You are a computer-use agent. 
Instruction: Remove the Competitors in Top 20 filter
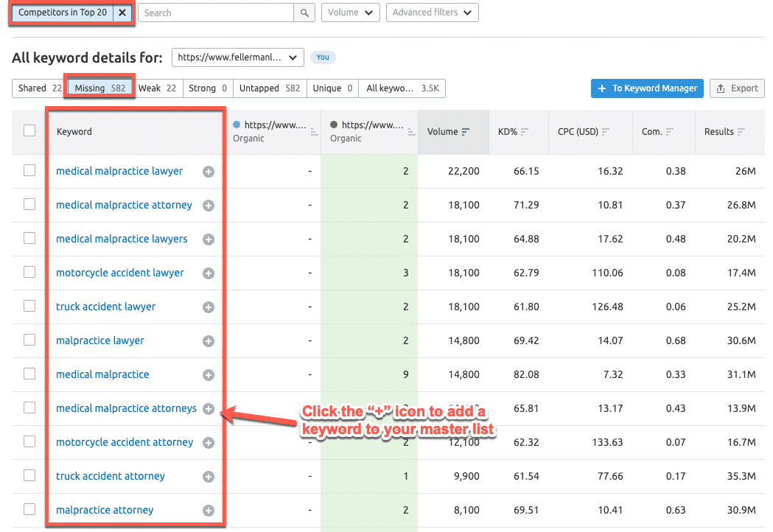pos(122,13)
